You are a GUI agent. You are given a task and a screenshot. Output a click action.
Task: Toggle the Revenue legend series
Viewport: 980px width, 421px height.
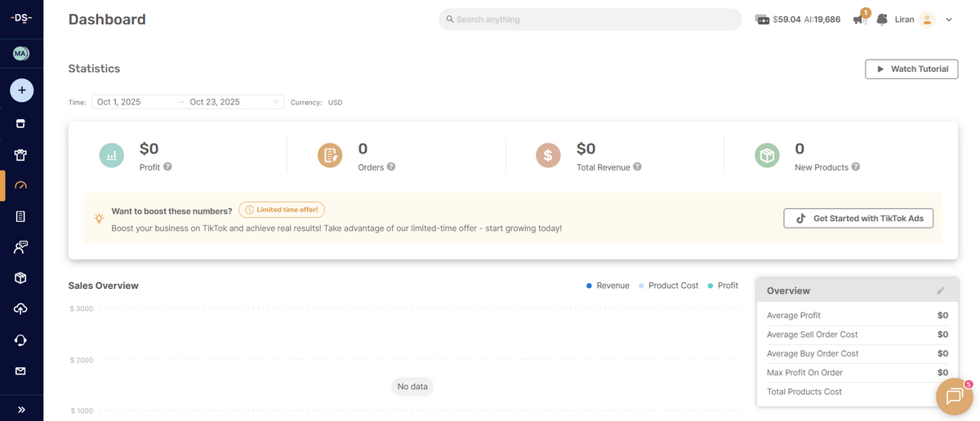tap(608, 286)
